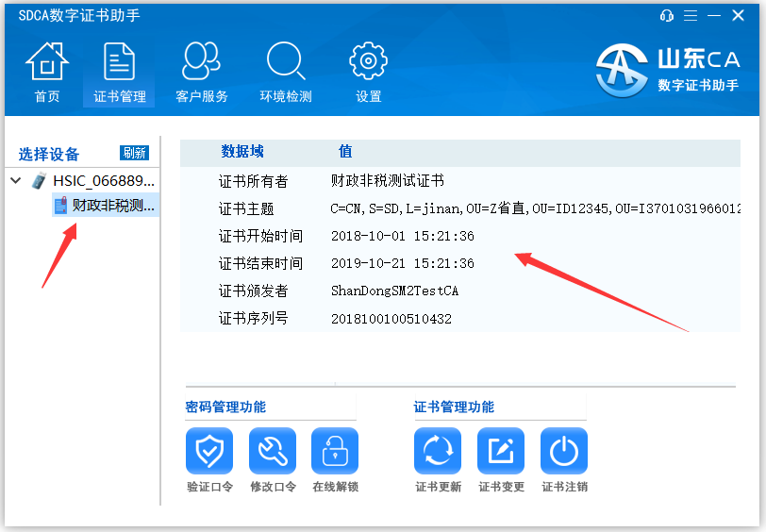Select the 证书结束时间 row label

click(260, 264)
